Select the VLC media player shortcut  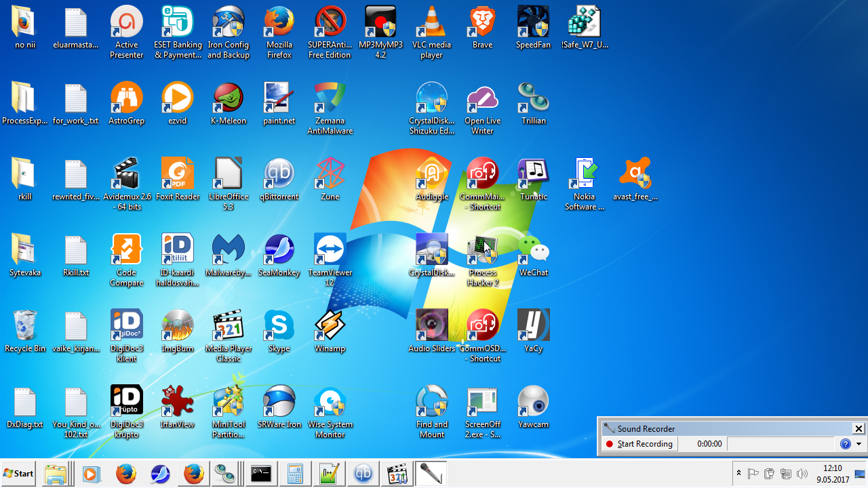tap(431, 33)
